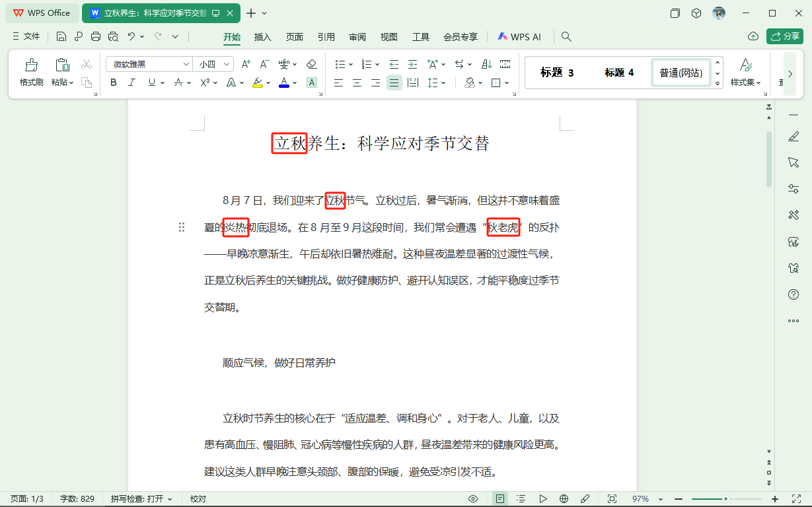Image resolution: width=812 pixels, height=507 pixels.
Task: Select the annotation pen icon in right sidebar
Action: pyautogui.click(x=794, y=137)
